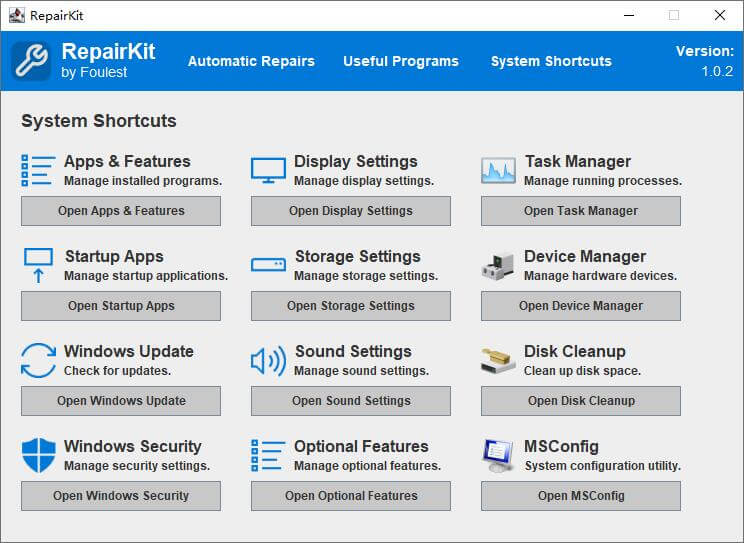
Task: Click the Disk Cleanup brush icon
Action: click(x=498, y=361)
